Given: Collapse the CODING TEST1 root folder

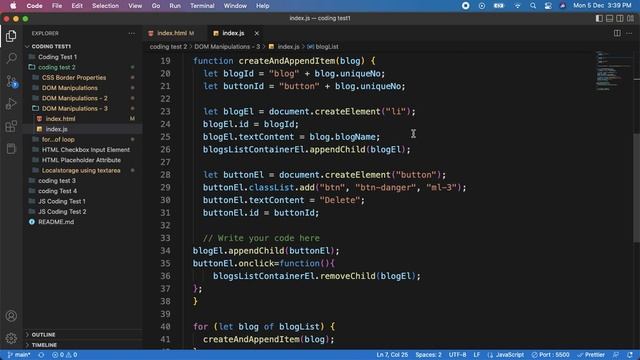Looking at the screenshot, I should point(51,47).
